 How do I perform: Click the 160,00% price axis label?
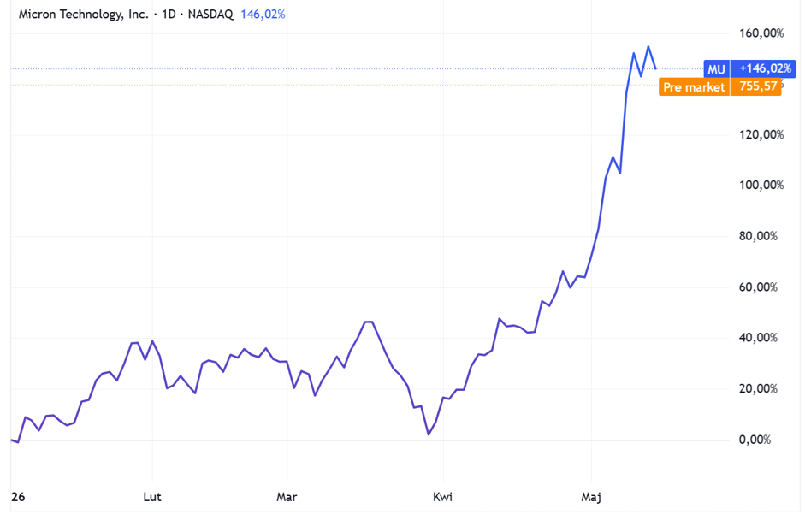761,33
